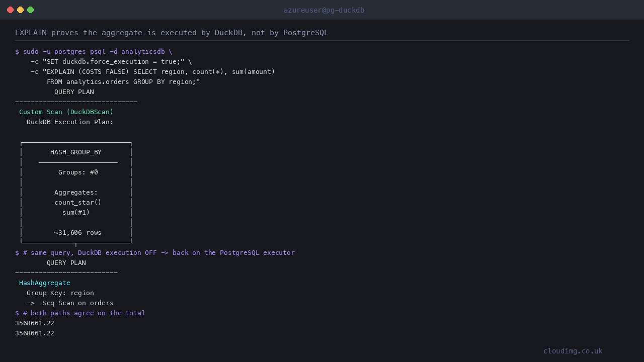
Task: Click the both paths agree comment
Action: (80, 313)
